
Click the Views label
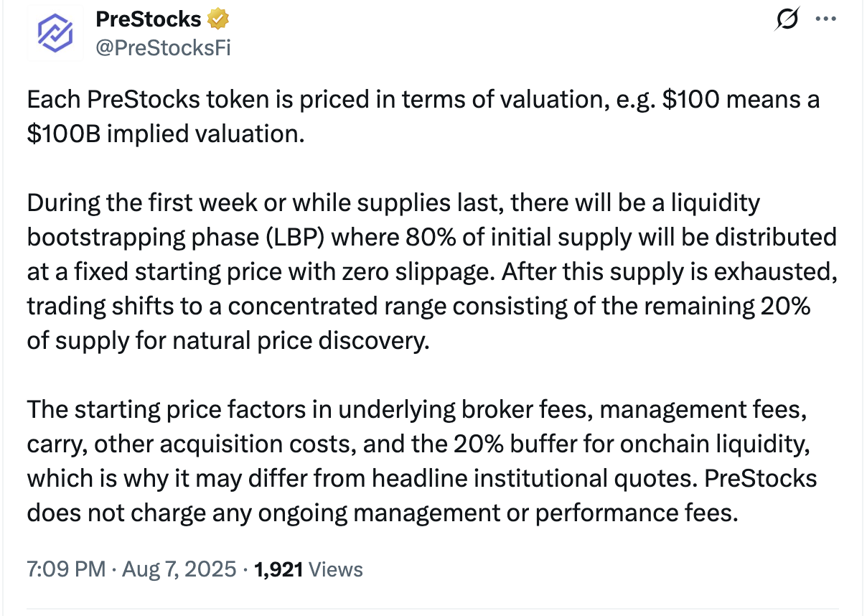334,568
